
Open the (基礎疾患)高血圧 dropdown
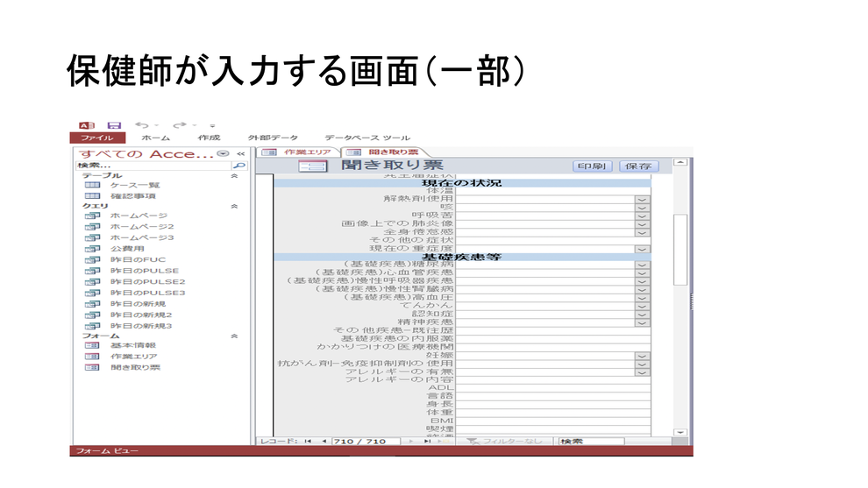coord(642,298)
